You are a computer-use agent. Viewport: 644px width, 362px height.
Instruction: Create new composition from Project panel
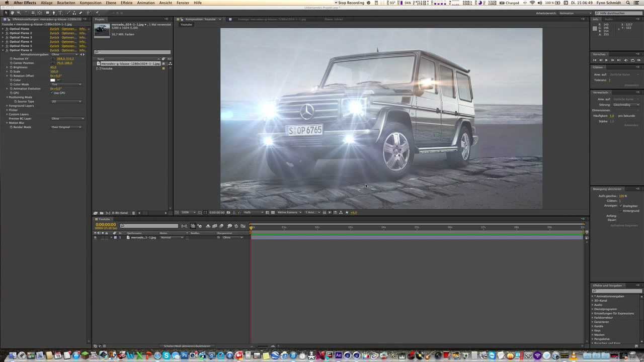(107, 213)
